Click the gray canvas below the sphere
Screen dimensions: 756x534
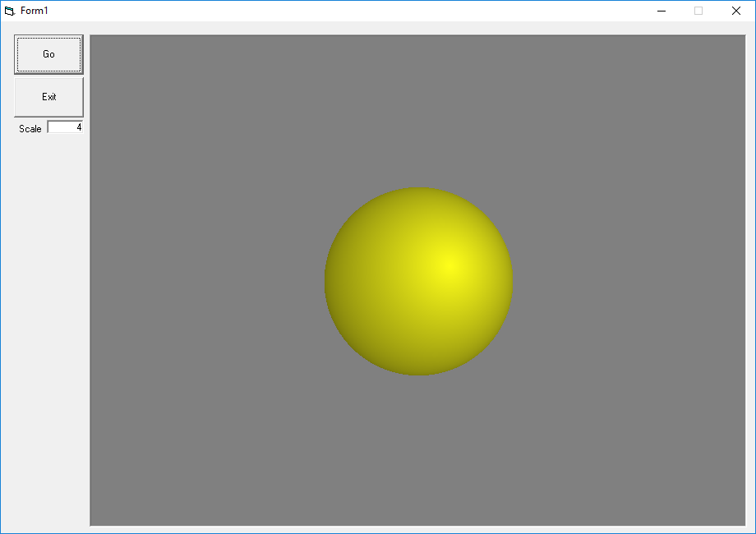point(418,452)
